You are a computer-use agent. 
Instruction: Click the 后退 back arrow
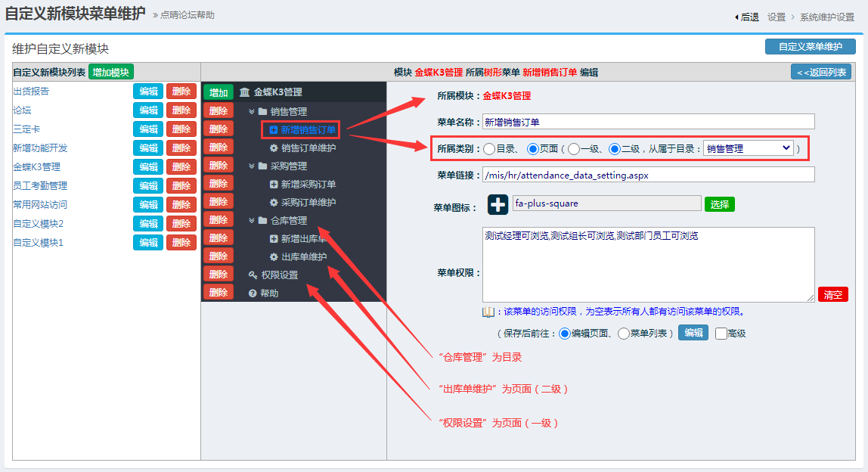[x=736, y=17]
